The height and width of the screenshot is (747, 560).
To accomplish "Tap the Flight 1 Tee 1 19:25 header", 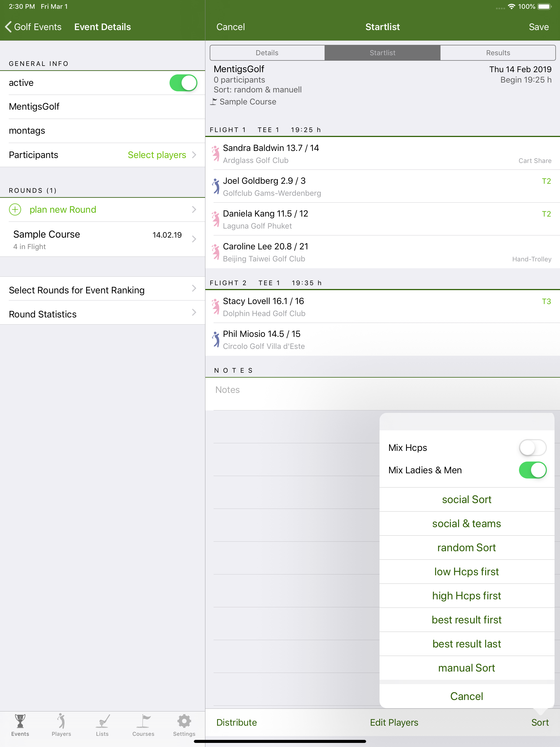I will 265,130.
